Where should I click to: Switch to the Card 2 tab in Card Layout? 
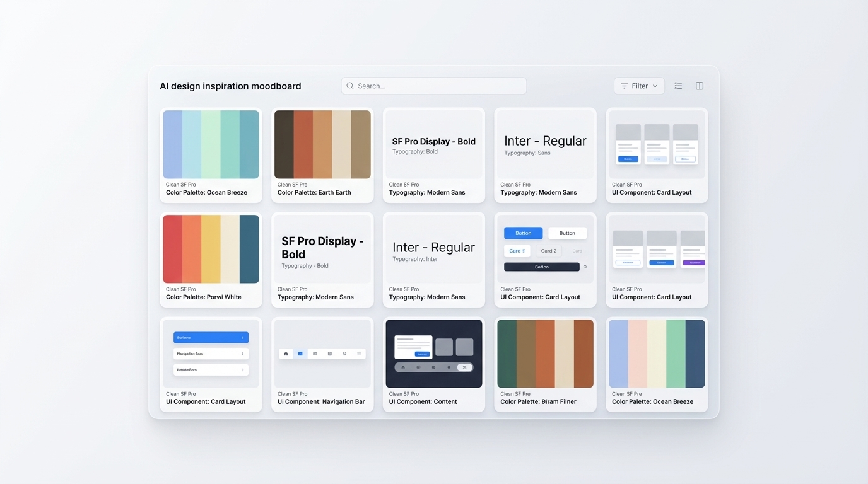point(549,250)
